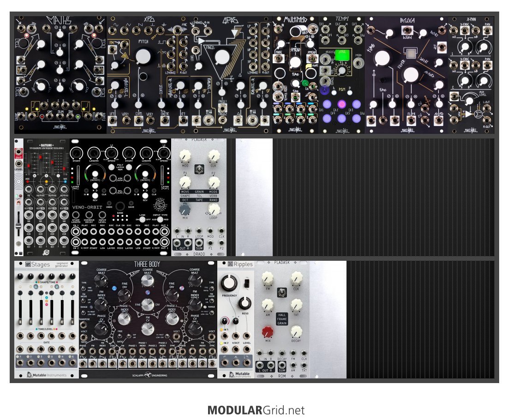Click the MODULARGrid.net logo
Image resolution: width=513 pixels, height=420 pixels.
coord(256,410)
